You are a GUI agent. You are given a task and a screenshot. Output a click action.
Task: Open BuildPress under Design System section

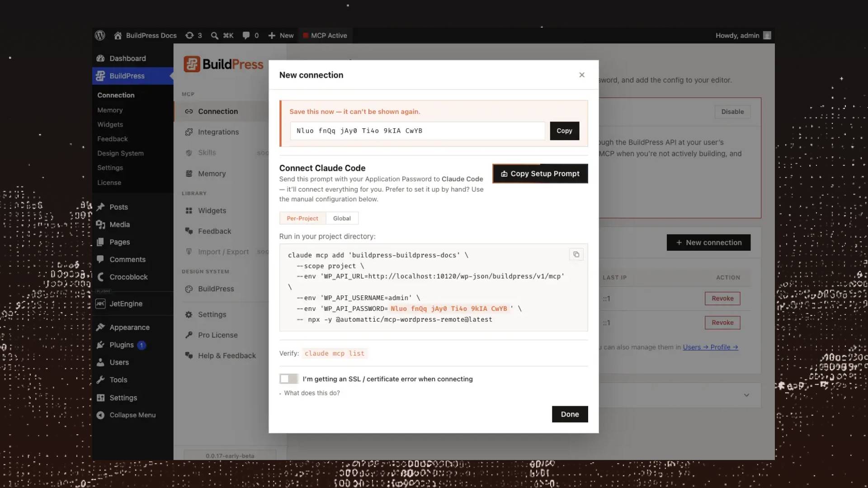click(216, 289)
